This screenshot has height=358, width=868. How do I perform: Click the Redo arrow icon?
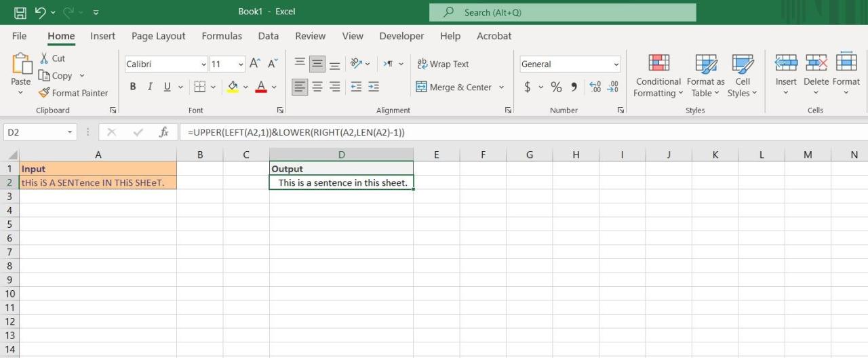pyautogui.click(x=69, y=12)
